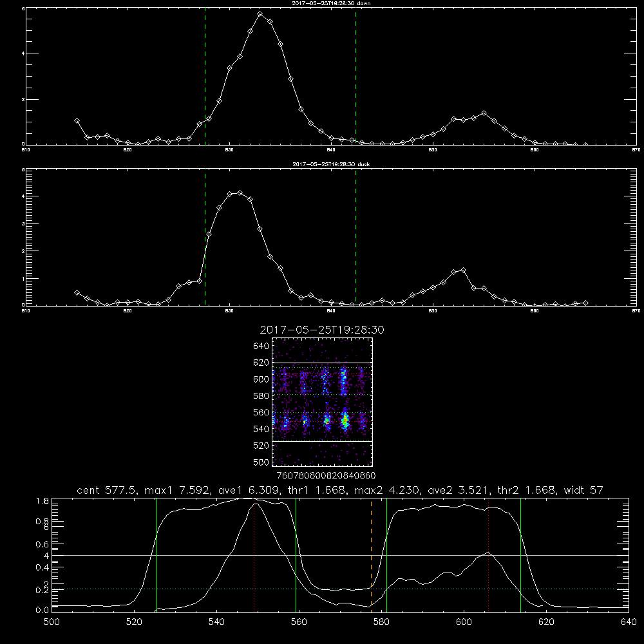
Task: Click x-axis label 500 of bottom plot
Action: tap(52, 622)
